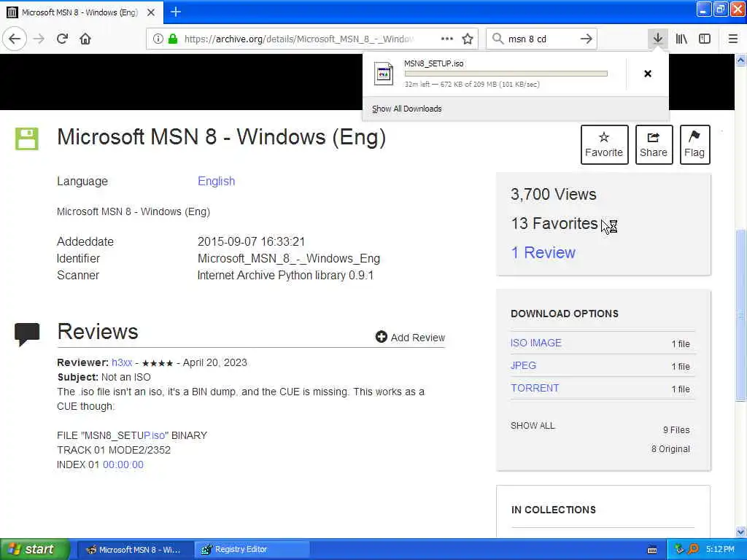Click SHOW ALL download files
The image size is (747, 560).
tap(533, 426)
